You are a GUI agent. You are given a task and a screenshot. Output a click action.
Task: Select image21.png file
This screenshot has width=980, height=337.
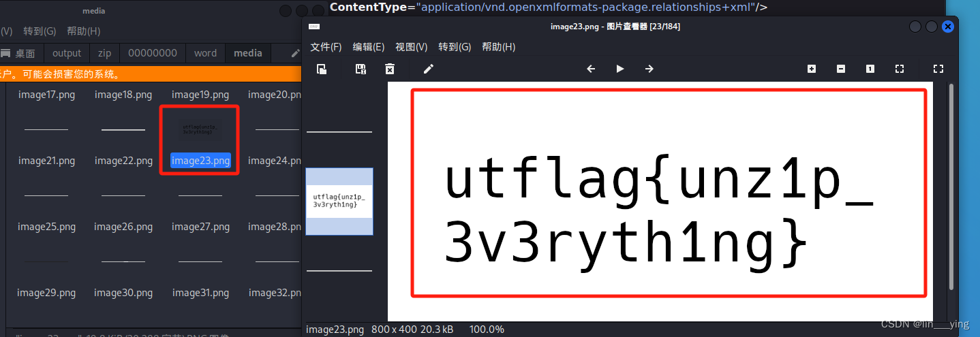coord(46,161)
